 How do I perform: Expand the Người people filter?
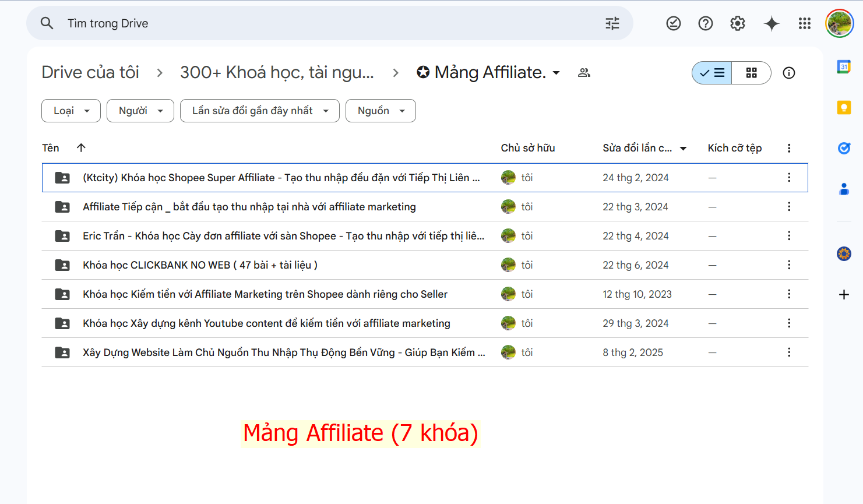tap(140, 111)
